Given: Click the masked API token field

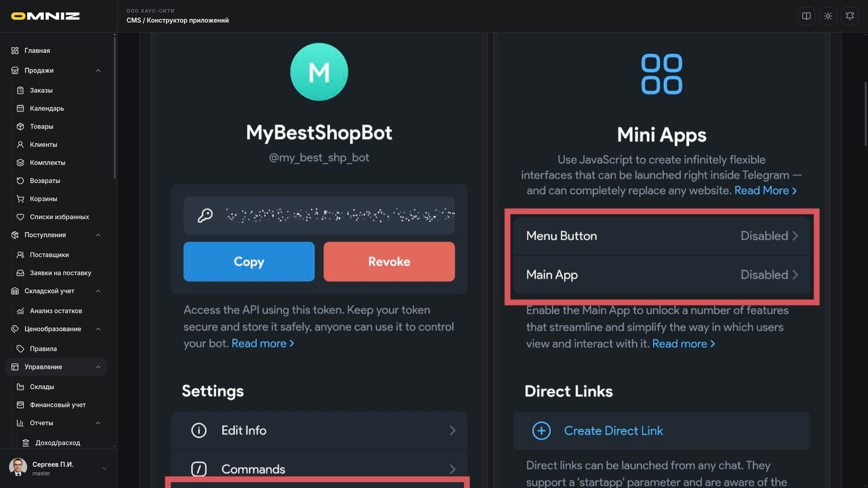Looking at the screenshot, I should pyautogui.click(x=319, y=215).
